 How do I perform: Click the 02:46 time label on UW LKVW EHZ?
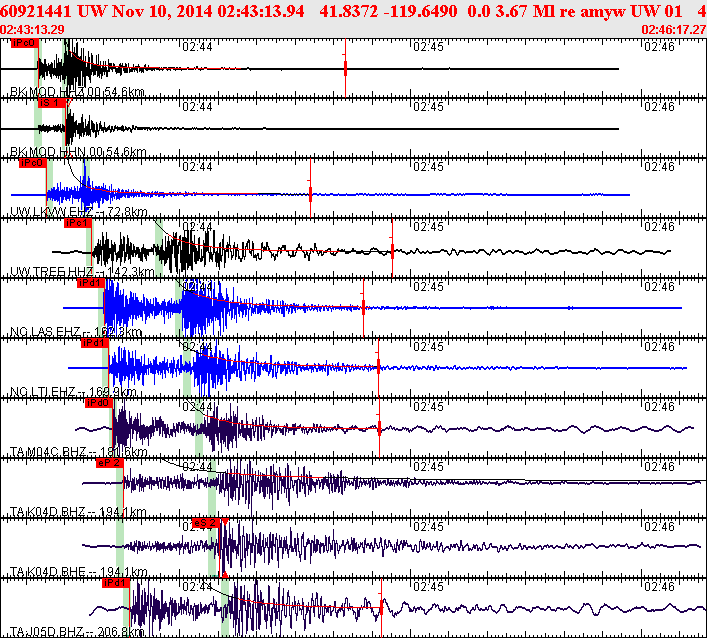pyautogui.click(x=659, y=167)
